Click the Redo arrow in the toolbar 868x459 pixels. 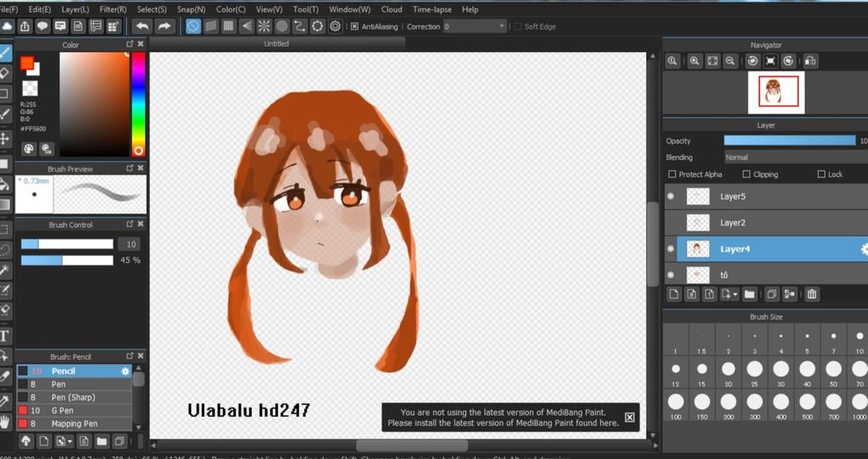[164, 26]
